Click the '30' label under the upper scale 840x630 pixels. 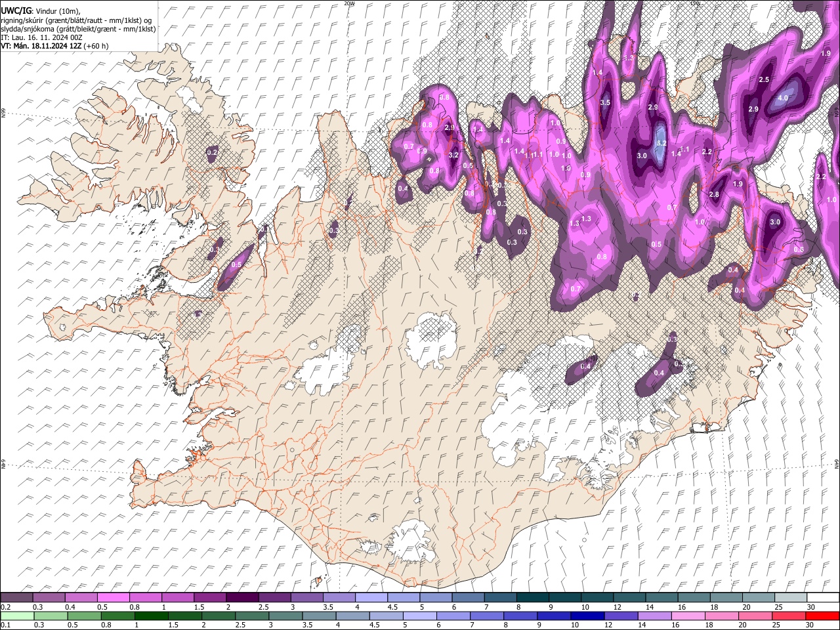pyautogui.click(x=810, y=607)
